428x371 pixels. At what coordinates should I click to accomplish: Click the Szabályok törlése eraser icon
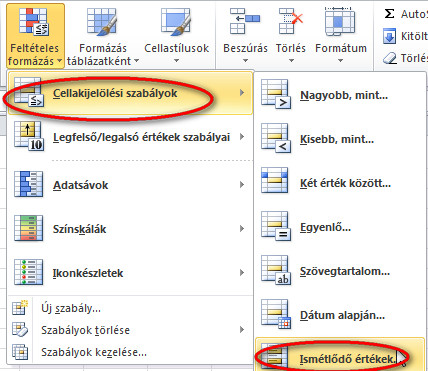tap(20, 330)
